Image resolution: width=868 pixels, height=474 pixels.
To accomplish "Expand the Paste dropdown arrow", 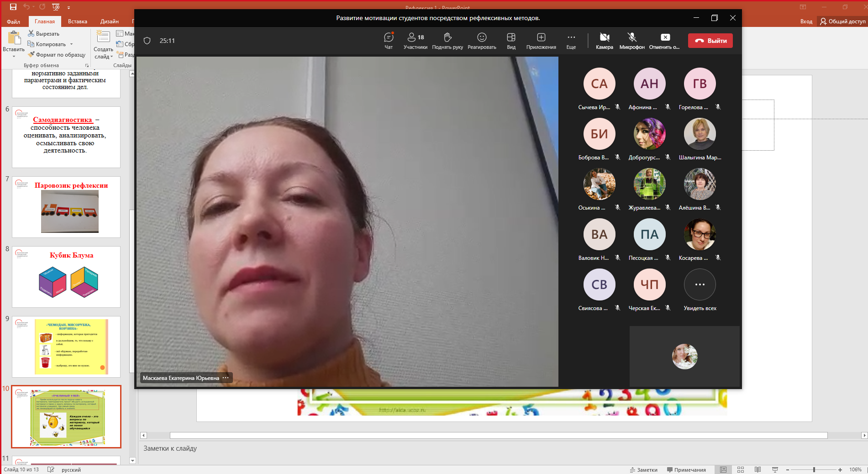I will coord(14,57).
